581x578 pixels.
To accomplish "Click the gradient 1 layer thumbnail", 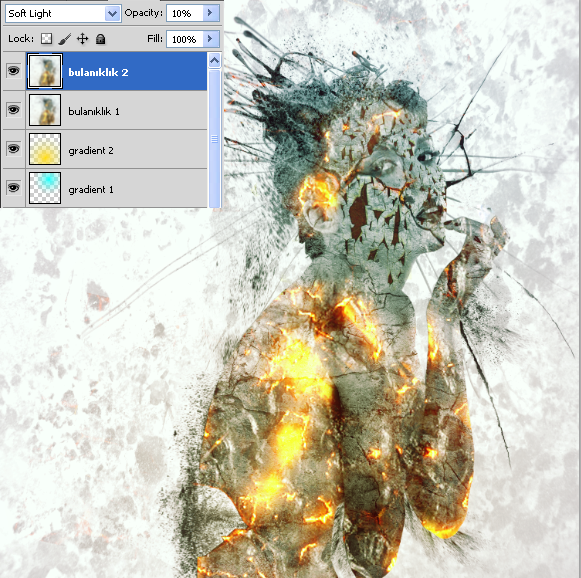I will [x=45, y=188].
